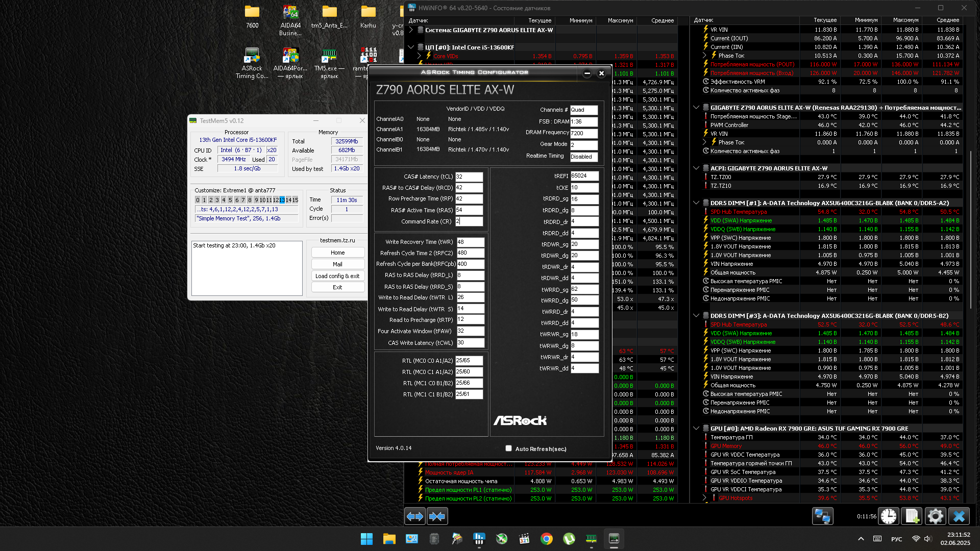The image size is (980, 551).
Task: Click the HWiNFO log-to-file icon
Action: tap(912, 516)
